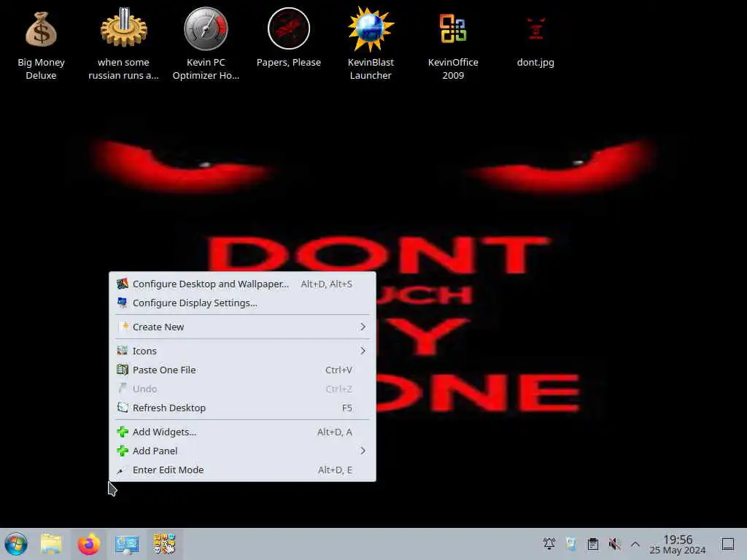Open Big Money Deluxe desktop icon
Image resolution: width=747 pixels, height=560 pixels.
click(41, 44)
